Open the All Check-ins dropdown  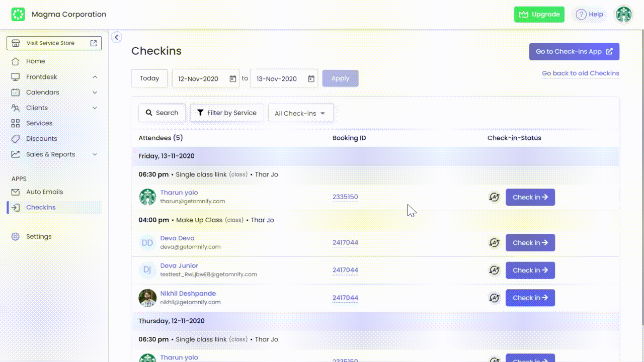(x=300, y=113)
